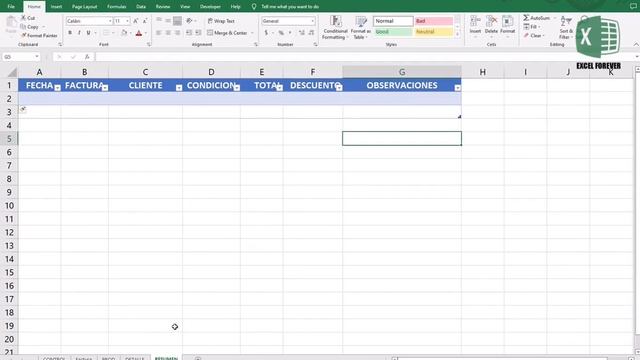Click the Cut scissors icon
This screenshot has height=360, width=640.
(x=24, y=18)
